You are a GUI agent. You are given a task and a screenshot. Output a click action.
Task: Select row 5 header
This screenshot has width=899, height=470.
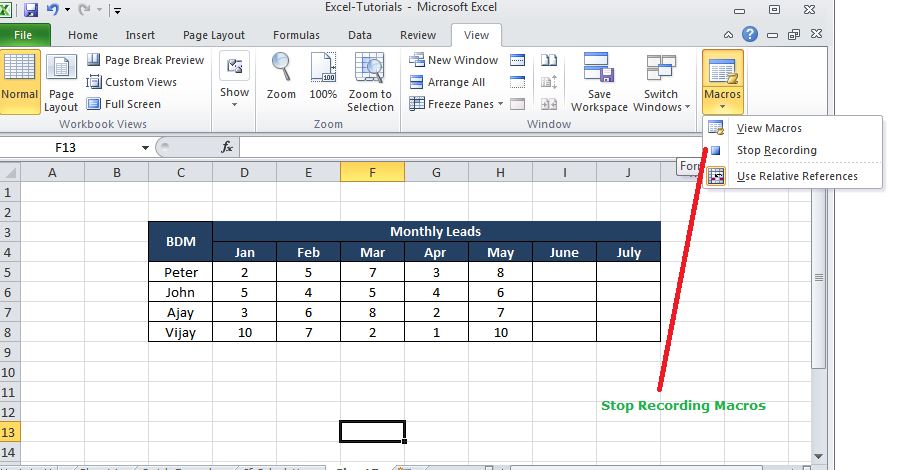click(10, 272)
